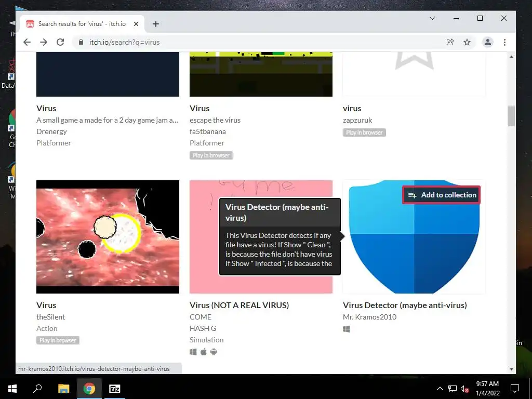View site security lock information
Viewport: 532px width, 399px height.
coord(81,42)
